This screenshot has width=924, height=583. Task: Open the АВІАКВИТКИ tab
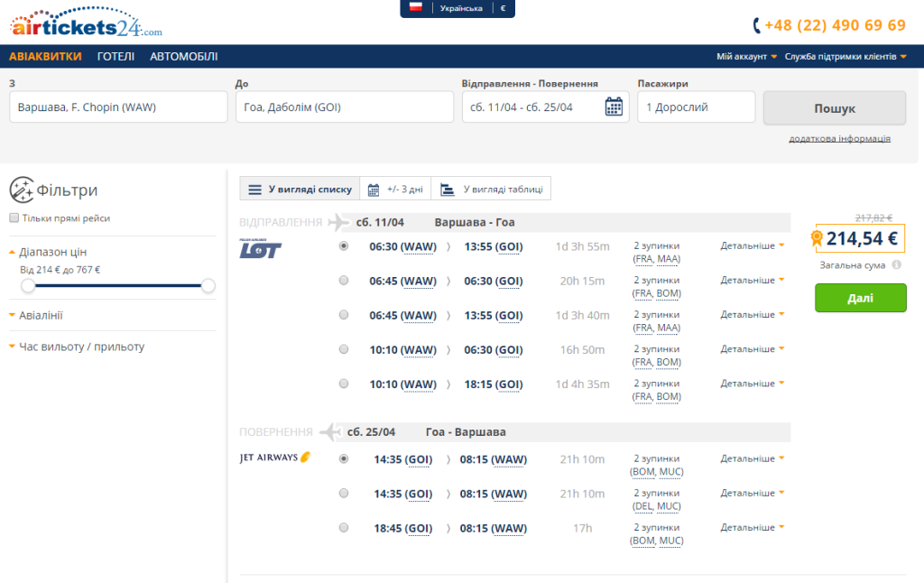click(x=45, y=57)
